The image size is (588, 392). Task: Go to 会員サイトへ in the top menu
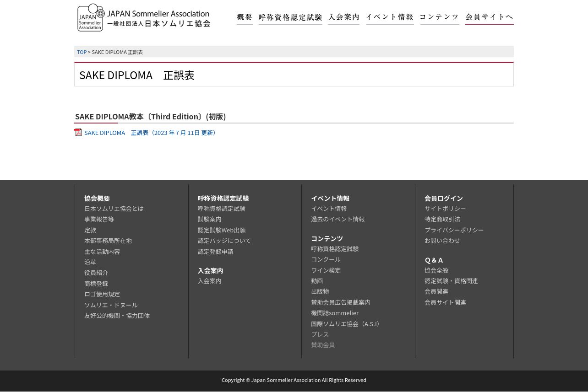coord(490,17)
